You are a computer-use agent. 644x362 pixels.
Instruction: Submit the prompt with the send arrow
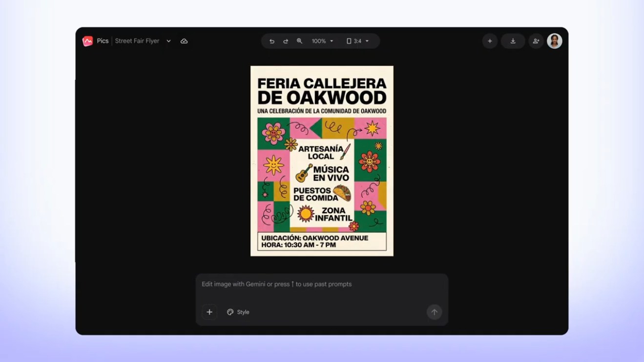click(x=435, y=312)
